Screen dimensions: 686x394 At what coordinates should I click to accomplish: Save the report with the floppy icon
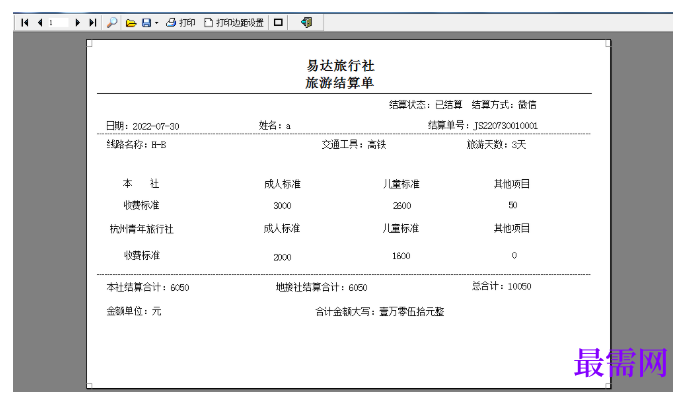click(147, 23)
